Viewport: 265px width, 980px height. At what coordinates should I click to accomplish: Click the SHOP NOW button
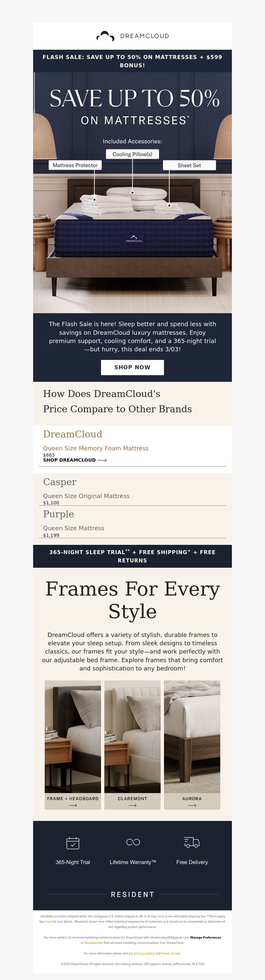click(132, 367)
